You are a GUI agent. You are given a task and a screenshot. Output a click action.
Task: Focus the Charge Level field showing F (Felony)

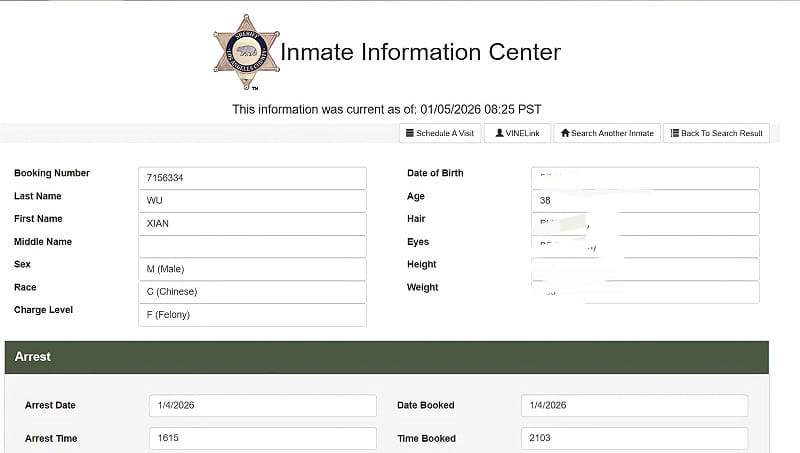point(252,315)
